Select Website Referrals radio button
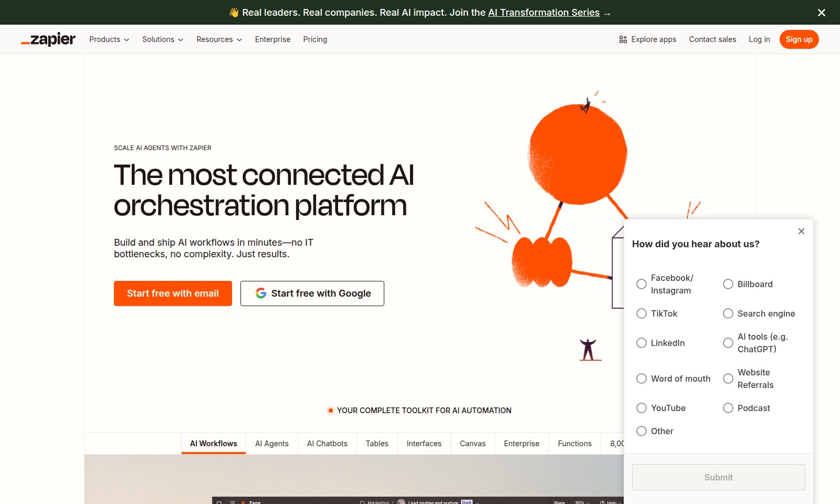 [x=728, y=379]
